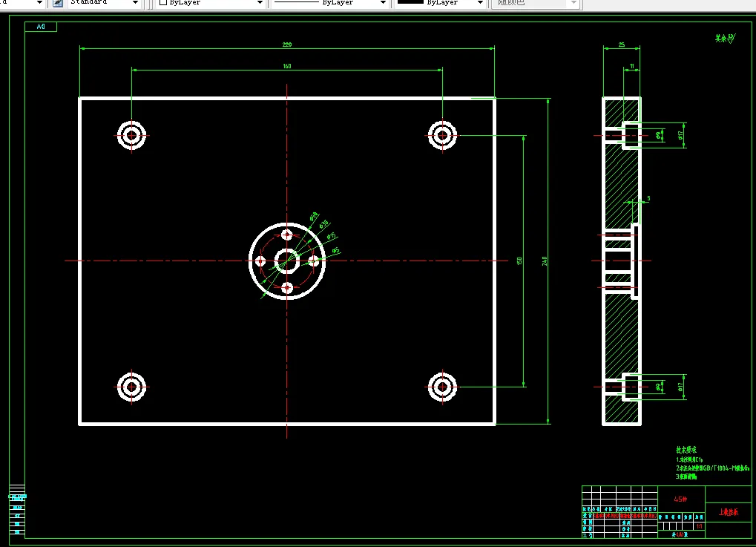This screenshot has width=756, height=547.
Task: Click the 45# material text in title block
Action: click(x=680, y=499)
